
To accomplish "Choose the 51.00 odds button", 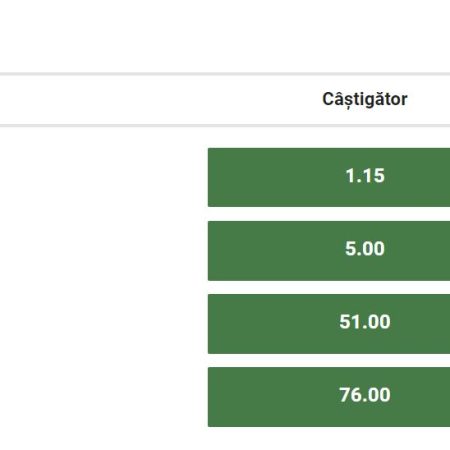I will point(329,324).
